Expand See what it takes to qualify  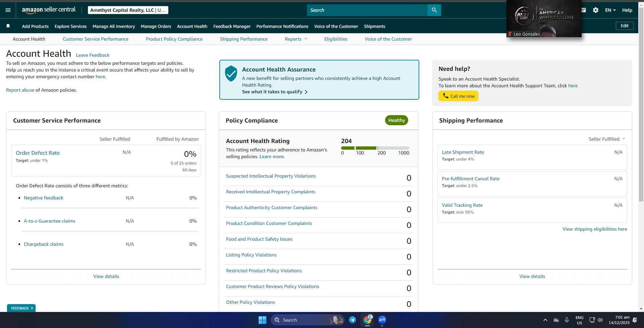click(275, 92)
